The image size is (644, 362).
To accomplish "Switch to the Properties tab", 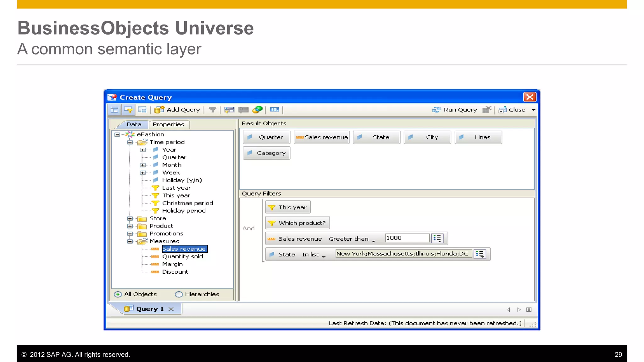I will point(169,124).
